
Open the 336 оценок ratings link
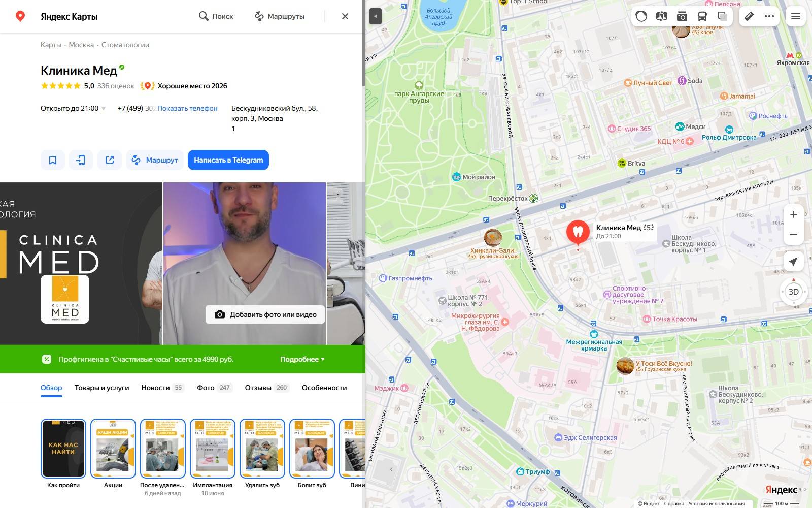(116, 86)
